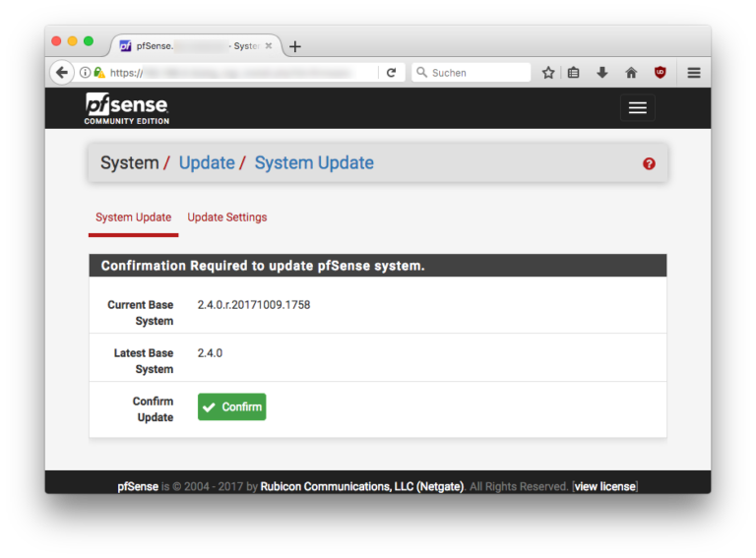
Task: Open the bookmarks list icon
Action: coord(574,73)
